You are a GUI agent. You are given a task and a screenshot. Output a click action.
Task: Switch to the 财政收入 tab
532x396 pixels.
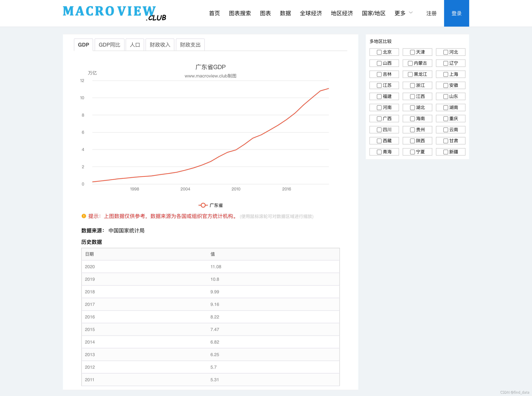click(x=160, y=45)
